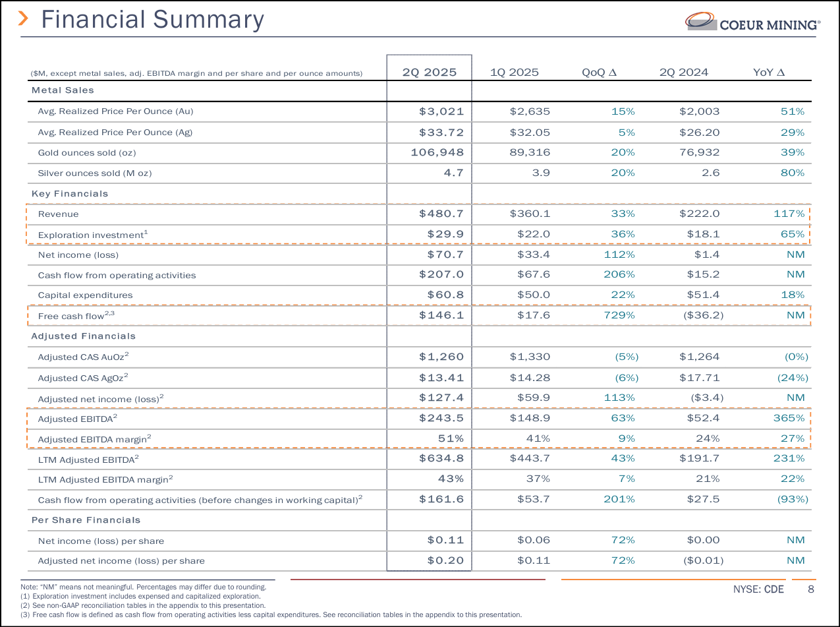This screenshot has height=627, width=840.
Task: Select the $146.1 free cash flow value
Action: [441, 315]
